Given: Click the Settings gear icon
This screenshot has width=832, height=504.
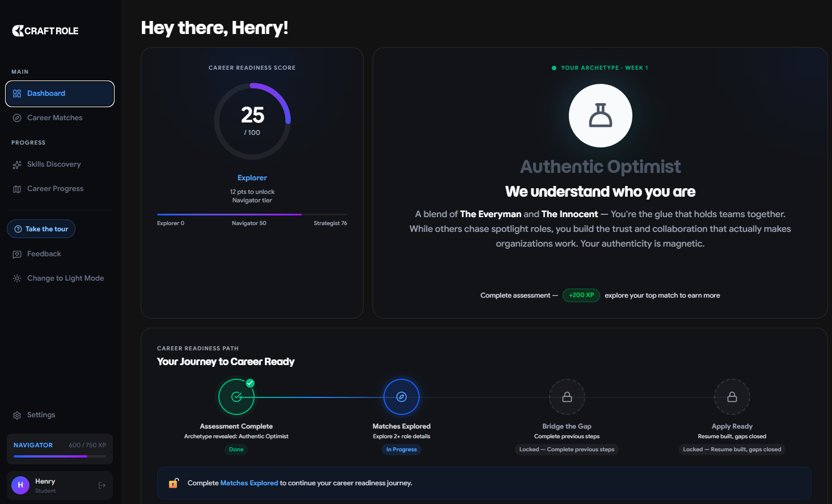Looking at the screenshot, I should click(17, 415).
